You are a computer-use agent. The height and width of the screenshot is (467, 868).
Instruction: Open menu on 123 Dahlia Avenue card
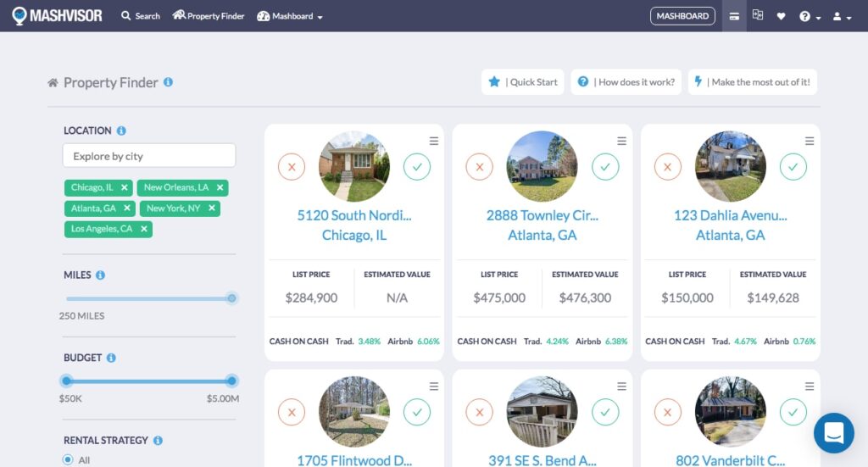(x=810, y=141)
